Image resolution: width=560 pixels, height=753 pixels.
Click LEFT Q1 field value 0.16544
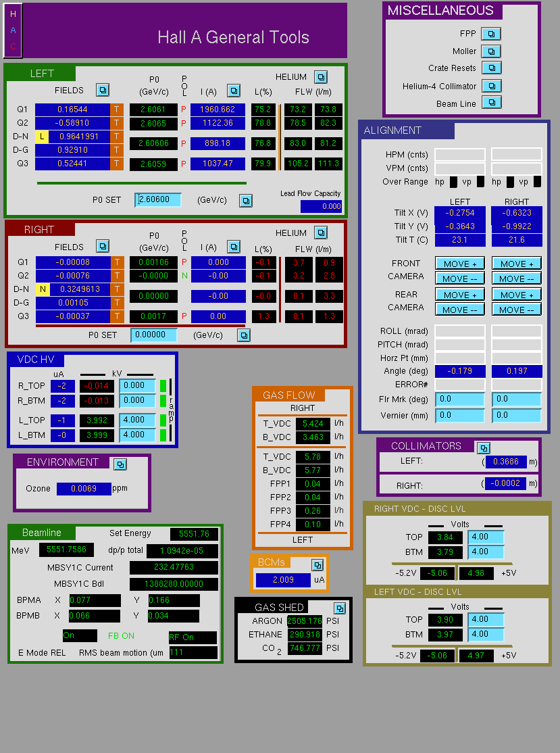[x=72, y=110]
